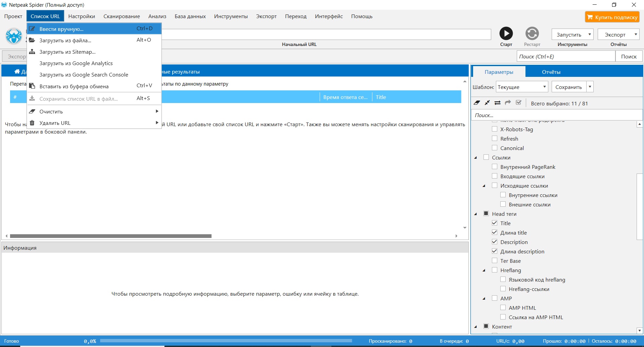Choose Загрузить из Google Search Console
This screenshot has height=347, width=644.
[x=94, y=75]
